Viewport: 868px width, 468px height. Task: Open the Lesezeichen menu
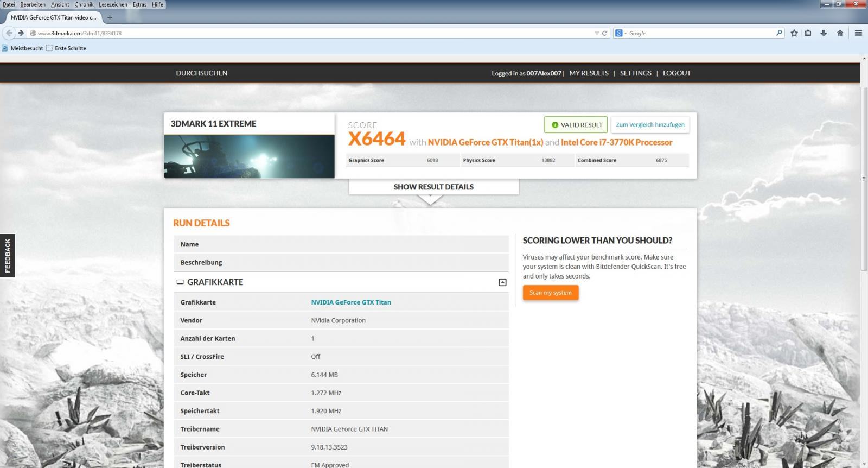(x=113, y=4)
